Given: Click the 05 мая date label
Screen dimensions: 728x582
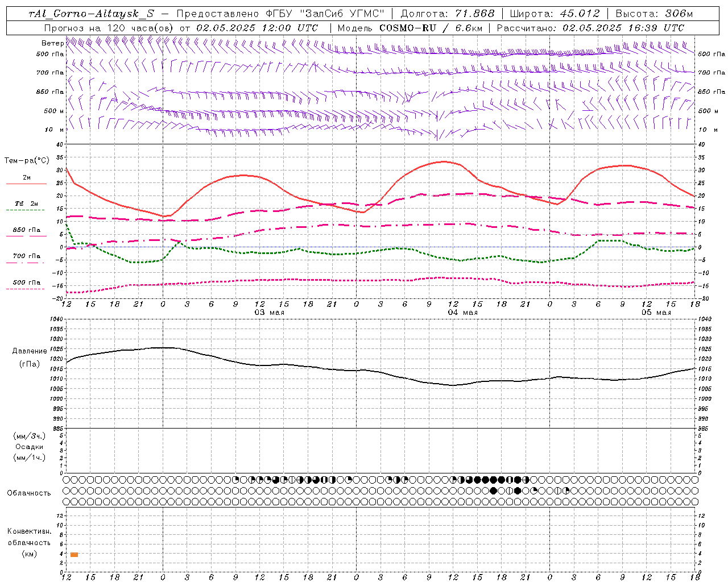Looking at the screenshot, I should [x=656, y=313].
